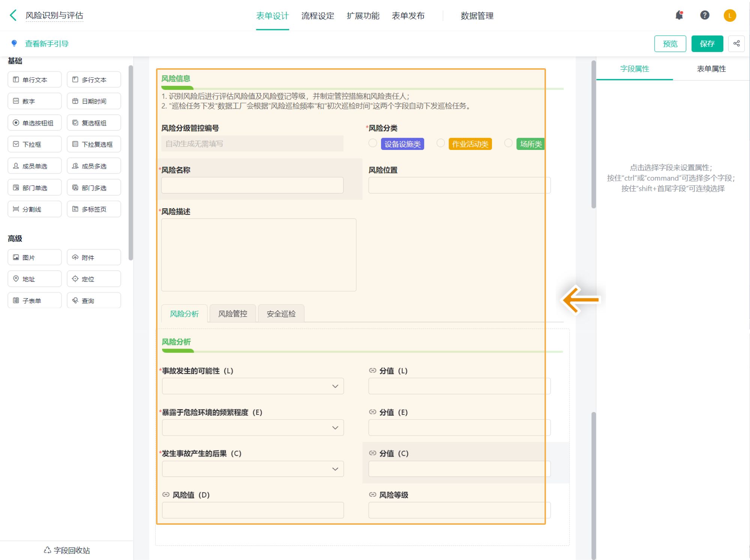Add a 子表单 field component

tap(34, 300)
